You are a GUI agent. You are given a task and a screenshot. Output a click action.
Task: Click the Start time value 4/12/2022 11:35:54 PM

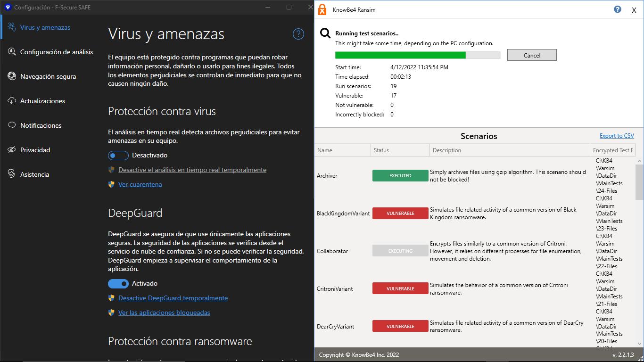pos(420,67)
